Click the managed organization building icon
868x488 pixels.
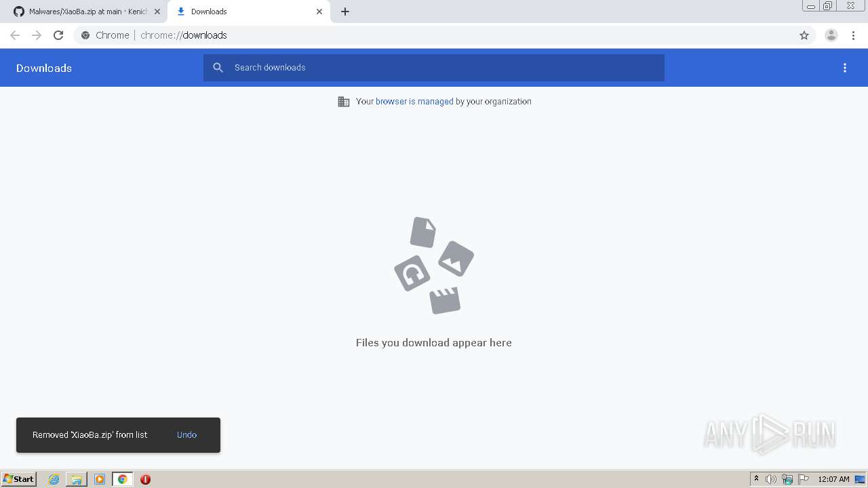coord(344,102)
